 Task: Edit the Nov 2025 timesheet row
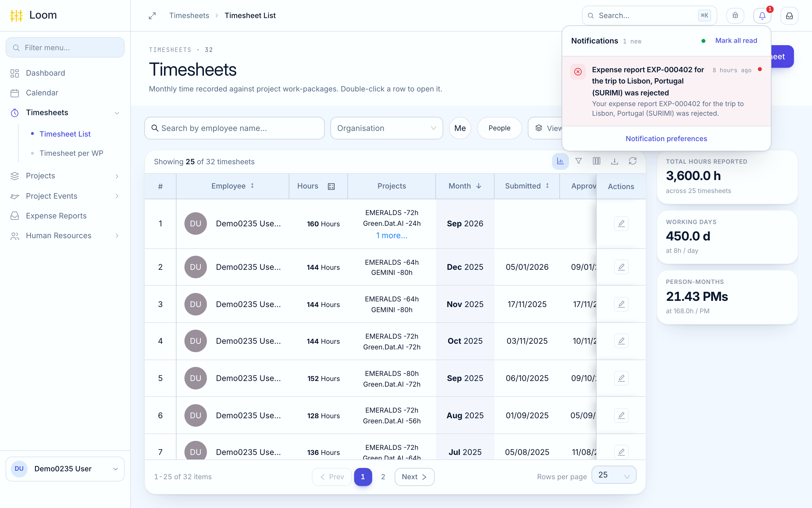[x=621, y=304]
